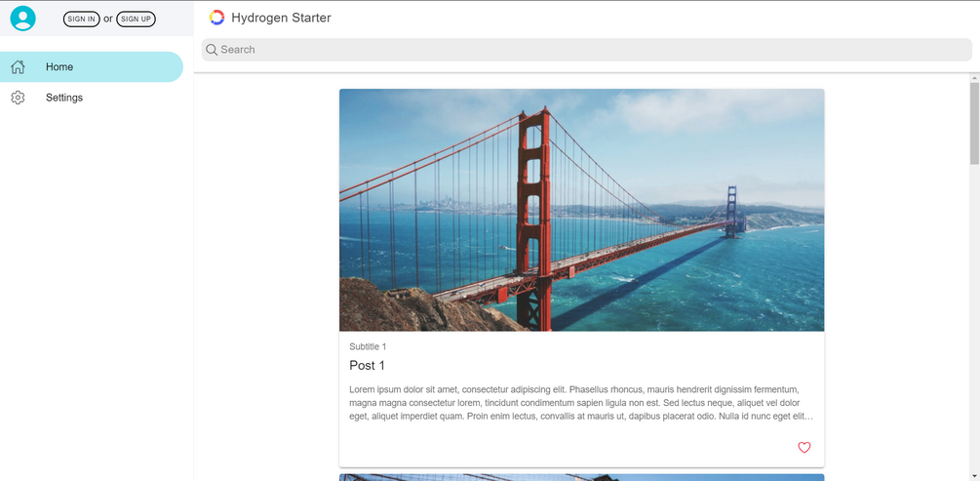This screenshot has width=980, height=481.
Task: Click the Lorem ipsum description of Post 1
Action: coord(581,402)
